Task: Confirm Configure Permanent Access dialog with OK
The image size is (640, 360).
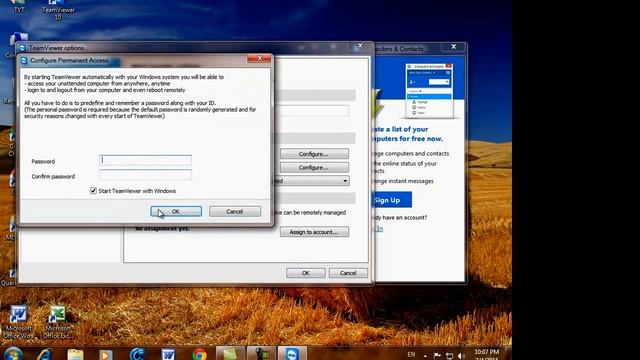Action: click(x=176, y=211)
